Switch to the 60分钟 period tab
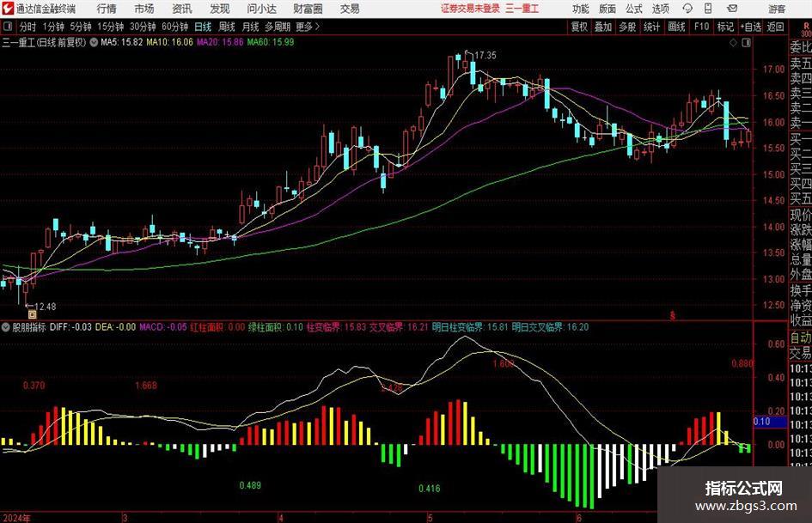The height and width of the screenshot is (523, 812). coord(174,27)
